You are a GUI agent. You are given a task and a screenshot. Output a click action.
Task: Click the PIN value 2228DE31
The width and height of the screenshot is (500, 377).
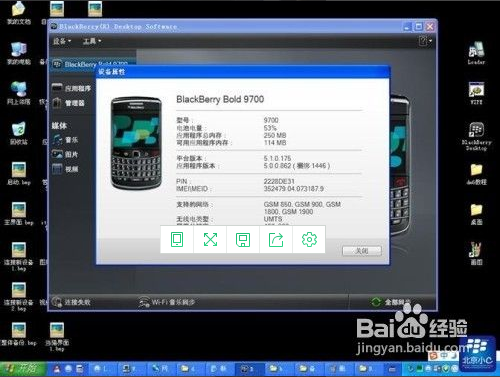(x=279, y=181)
